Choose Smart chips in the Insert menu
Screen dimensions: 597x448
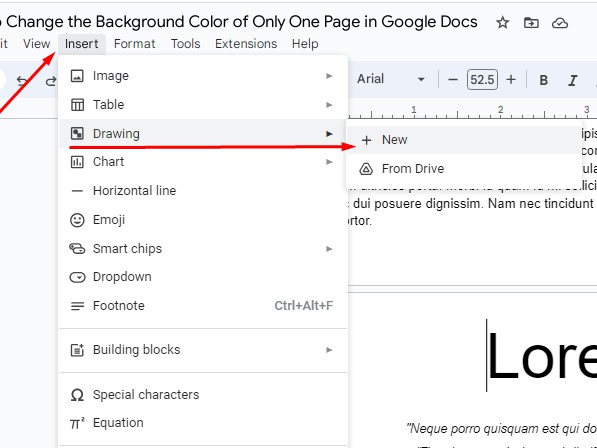(x=203, y=249)
